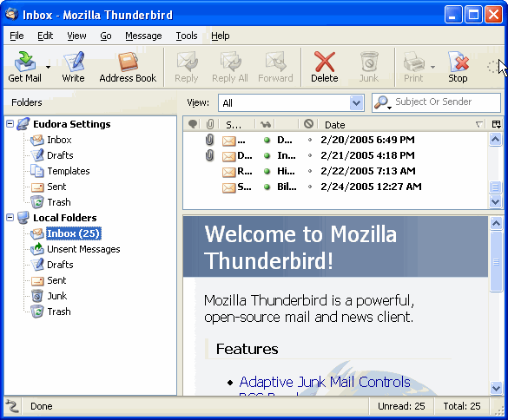The height and width of the screenshot is (420, 508).
Task: Open the Templates folder
Action: [x=69, y=171]
